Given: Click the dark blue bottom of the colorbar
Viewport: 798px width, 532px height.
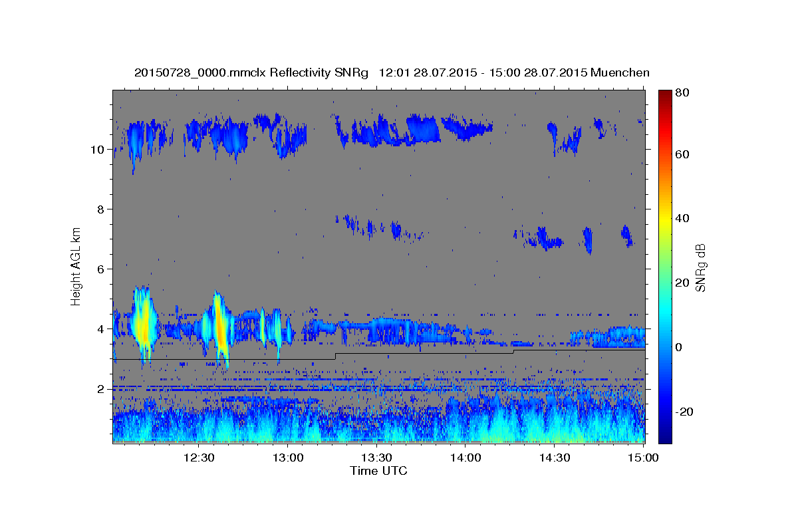Looking at the screenshot, I should [x=665, y=438].
